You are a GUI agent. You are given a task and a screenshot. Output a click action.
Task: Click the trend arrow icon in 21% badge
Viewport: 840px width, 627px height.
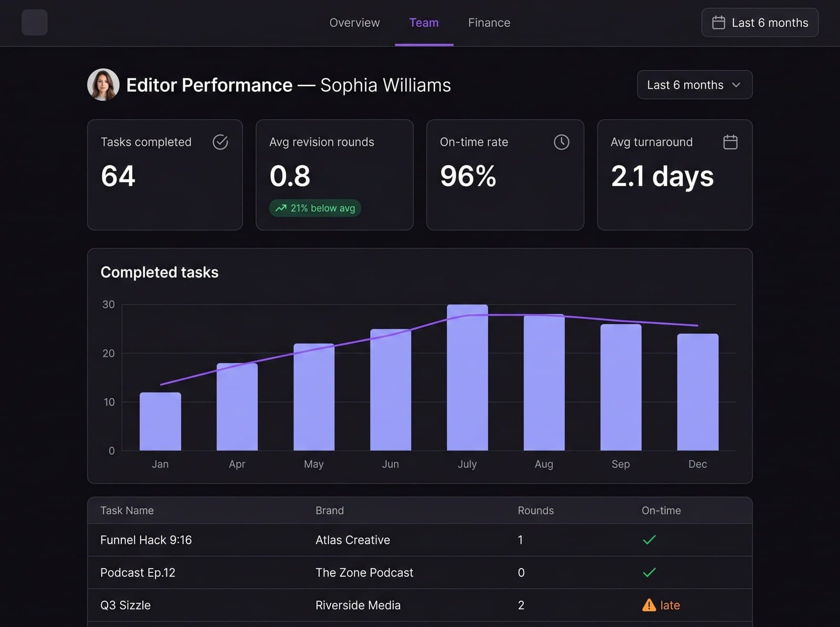[x=281, y=208]
